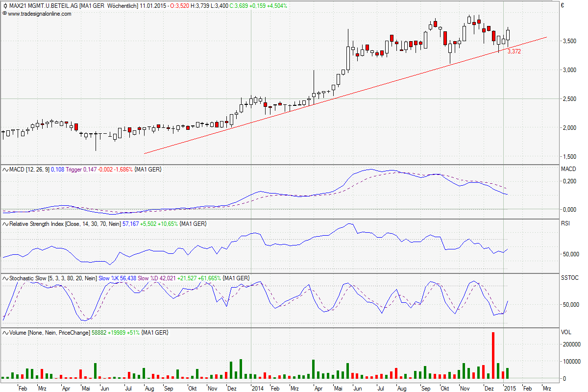
Task: Click the Euro currency symbol on price axis
Action: [563, 6]
